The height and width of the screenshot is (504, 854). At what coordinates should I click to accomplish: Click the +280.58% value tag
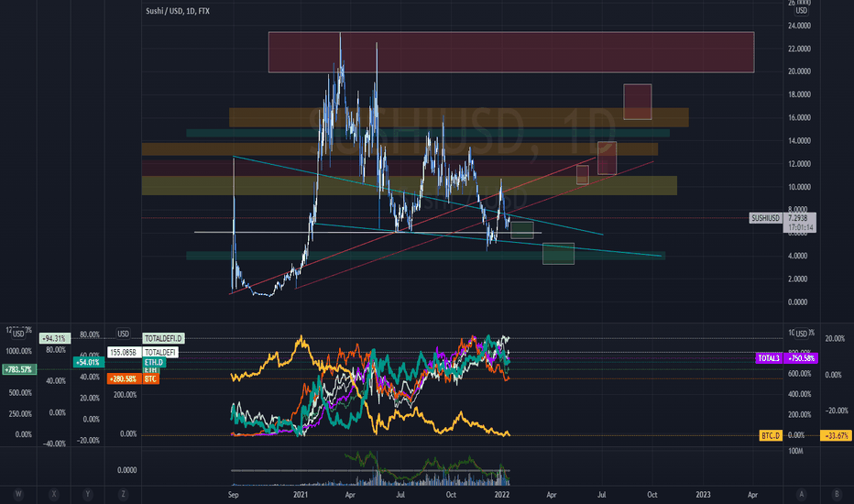pos(125,378)
